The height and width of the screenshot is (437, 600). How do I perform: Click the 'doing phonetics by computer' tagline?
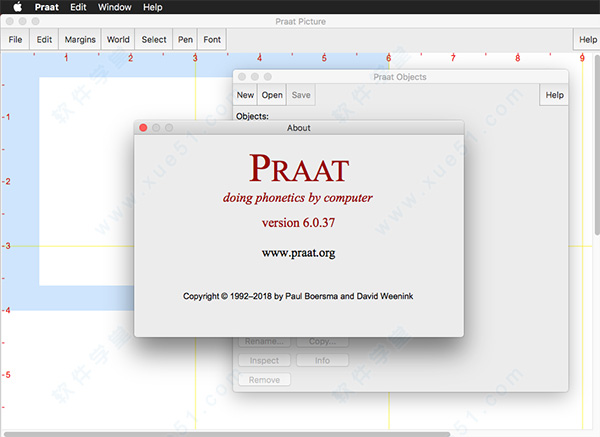298,198
